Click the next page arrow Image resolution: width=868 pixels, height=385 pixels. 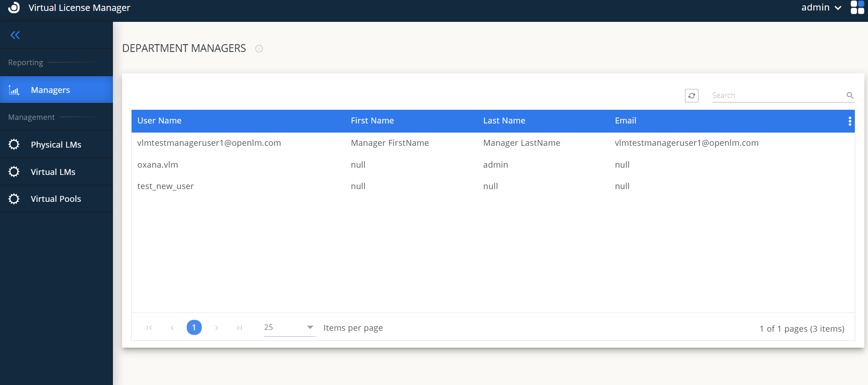(x=217, y=328)
